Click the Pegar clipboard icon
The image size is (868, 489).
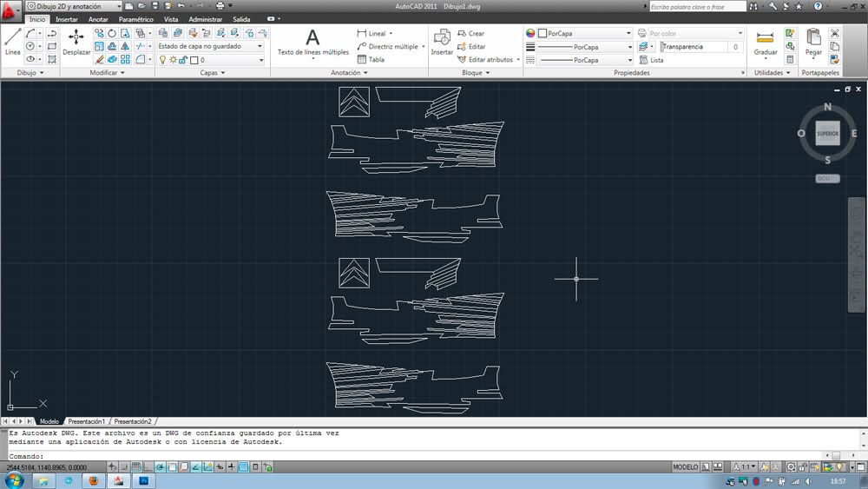(813, 42)
